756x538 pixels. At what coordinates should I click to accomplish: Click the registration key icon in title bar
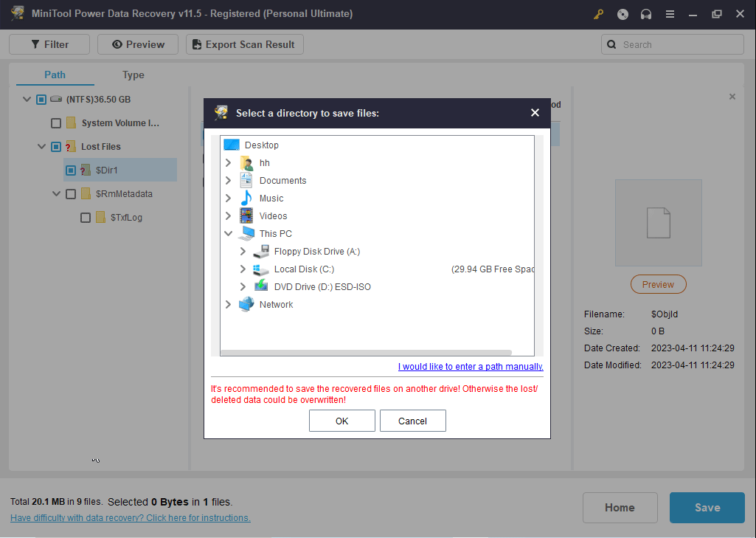pyautogui.click(x=598, y=14)
